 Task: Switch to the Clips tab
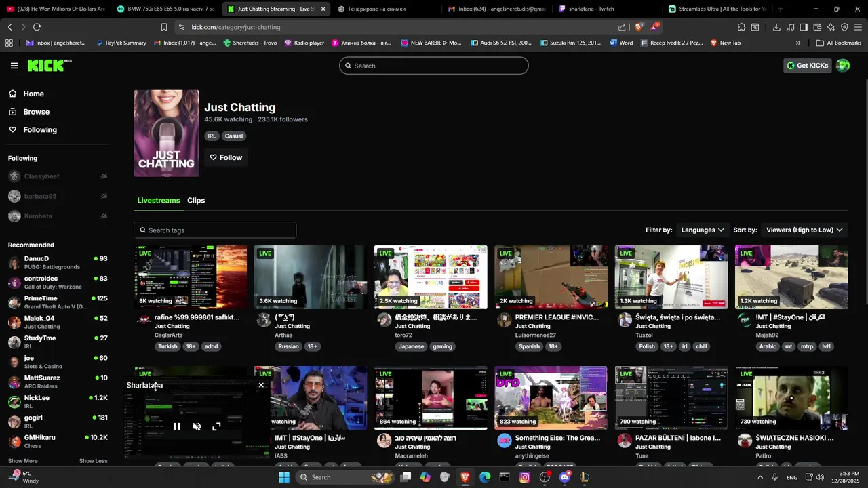point(196,201)
